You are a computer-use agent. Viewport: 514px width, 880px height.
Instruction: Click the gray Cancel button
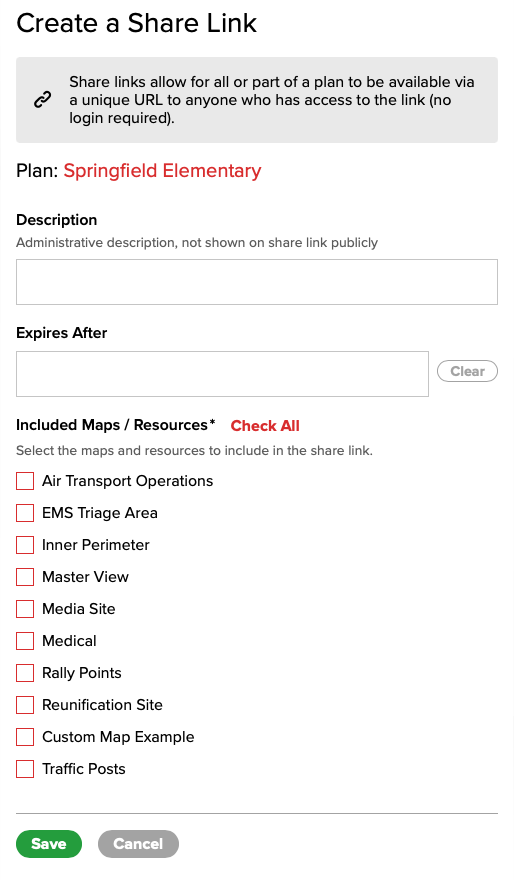coord(138,844)
